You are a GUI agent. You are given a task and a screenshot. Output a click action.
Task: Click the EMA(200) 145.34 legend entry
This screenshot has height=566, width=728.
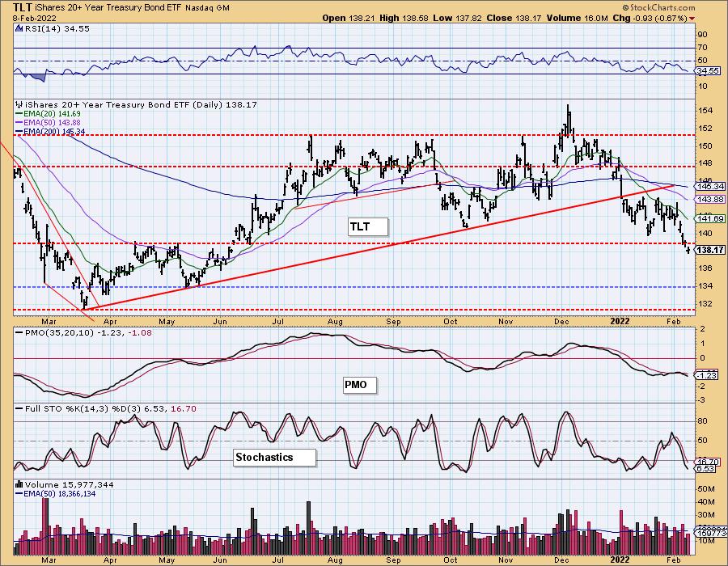[x=50, y=131]
